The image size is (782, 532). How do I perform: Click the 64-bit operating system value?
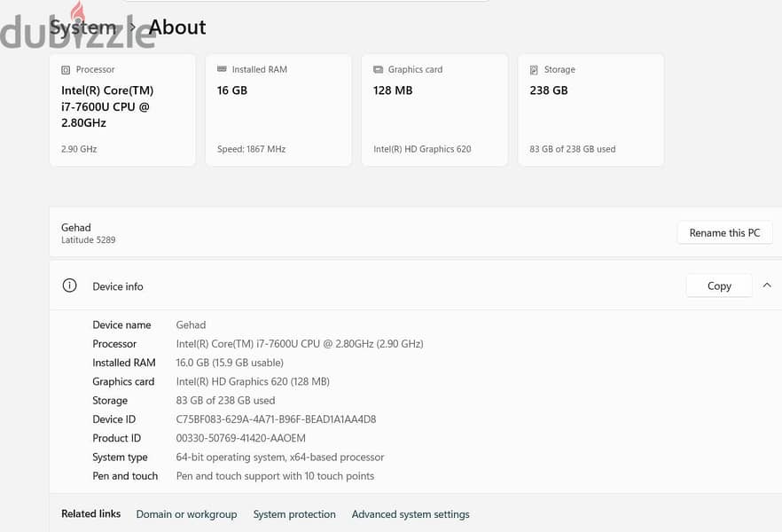pyautogui.click(x=280, y=458)
